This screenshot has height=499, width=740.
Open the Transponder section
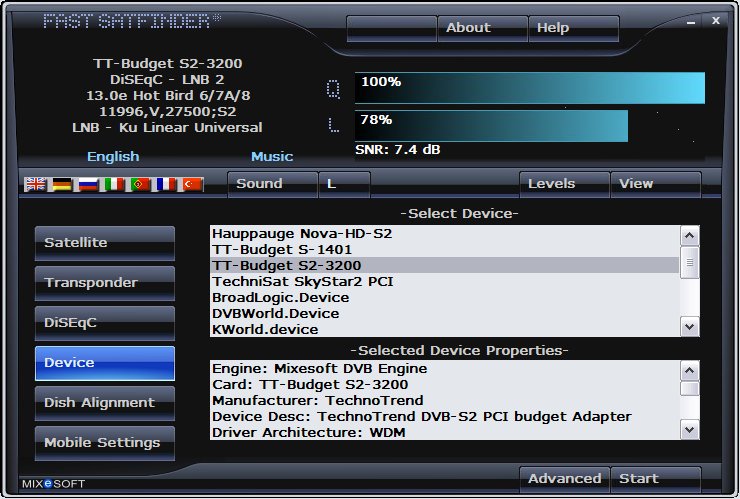pyautogui.click(x=105, y=283)
